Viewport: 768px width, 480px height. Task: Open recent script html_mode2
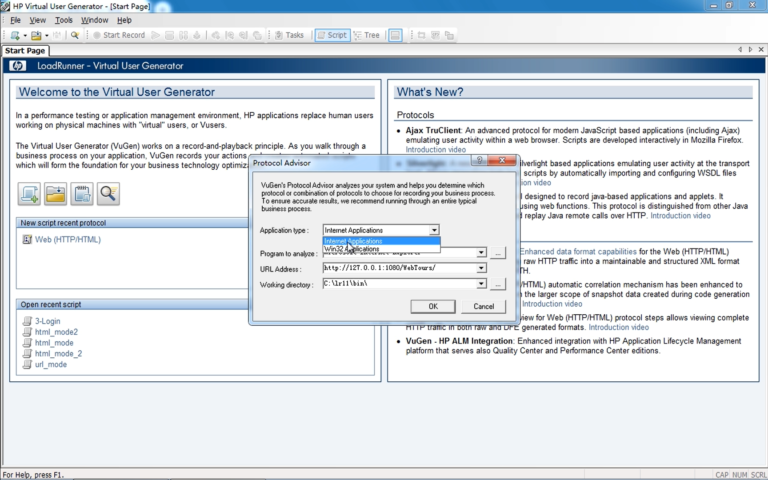tap(56, 332)
